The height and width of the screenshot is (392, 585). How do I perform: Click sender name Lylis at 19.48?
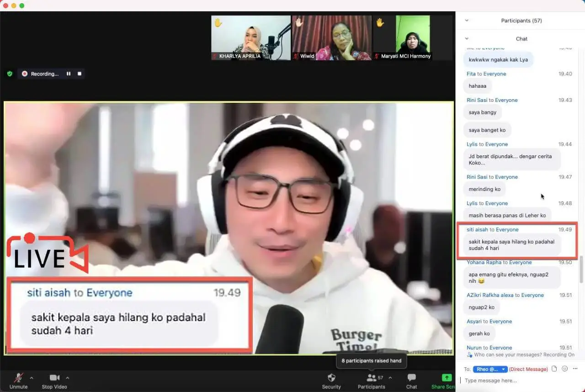click(472, 203)
